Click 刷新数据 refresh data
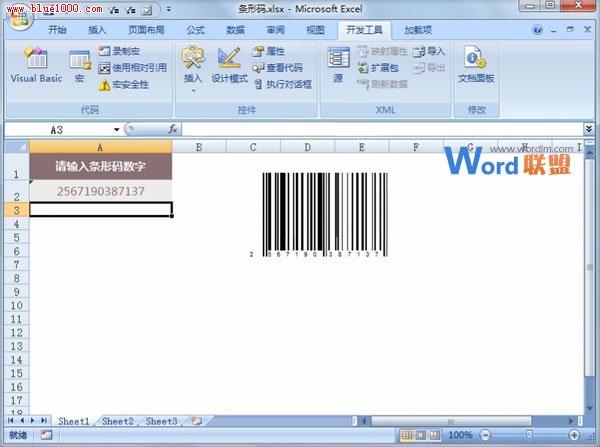Viewport: 600px width, 447px height. click(382, 84)
